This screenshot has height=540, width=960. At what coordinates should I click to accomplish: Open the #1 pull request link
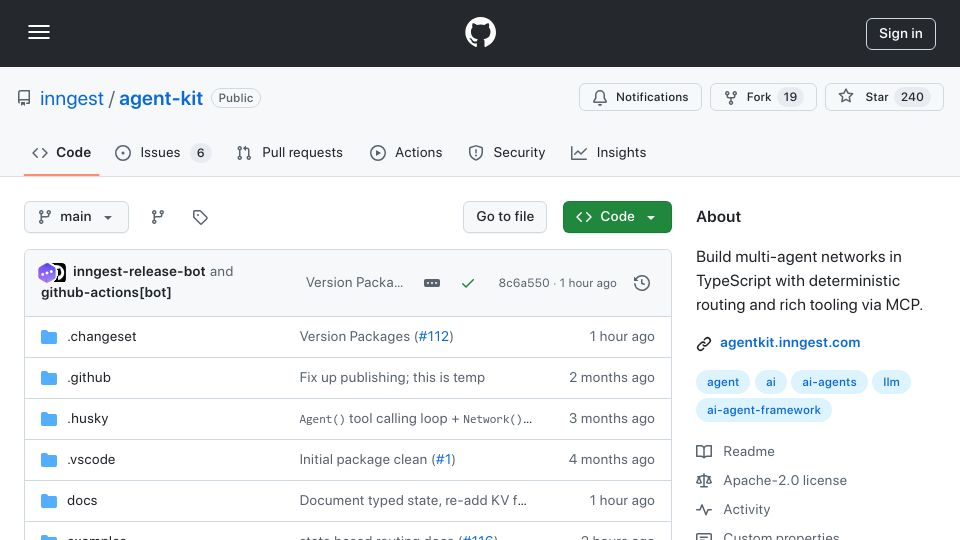pyautogui.click(x=443, y=460)
